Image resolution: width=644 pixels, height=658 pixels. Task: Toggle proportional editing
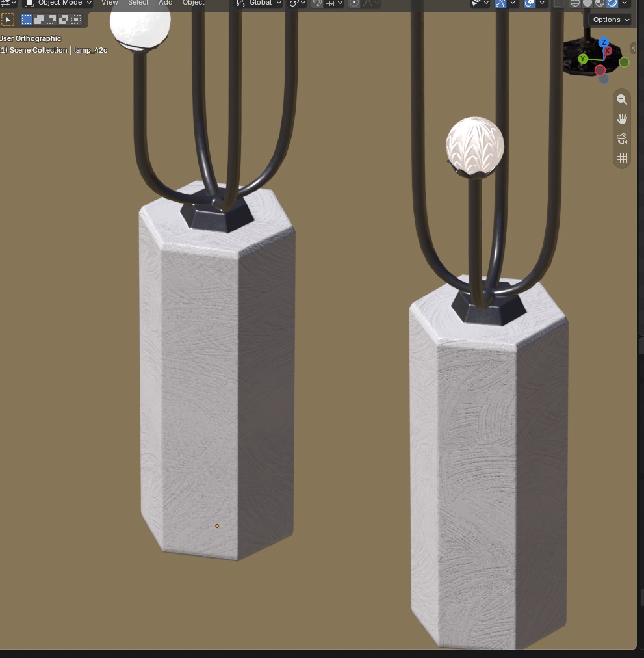(354, 3)
